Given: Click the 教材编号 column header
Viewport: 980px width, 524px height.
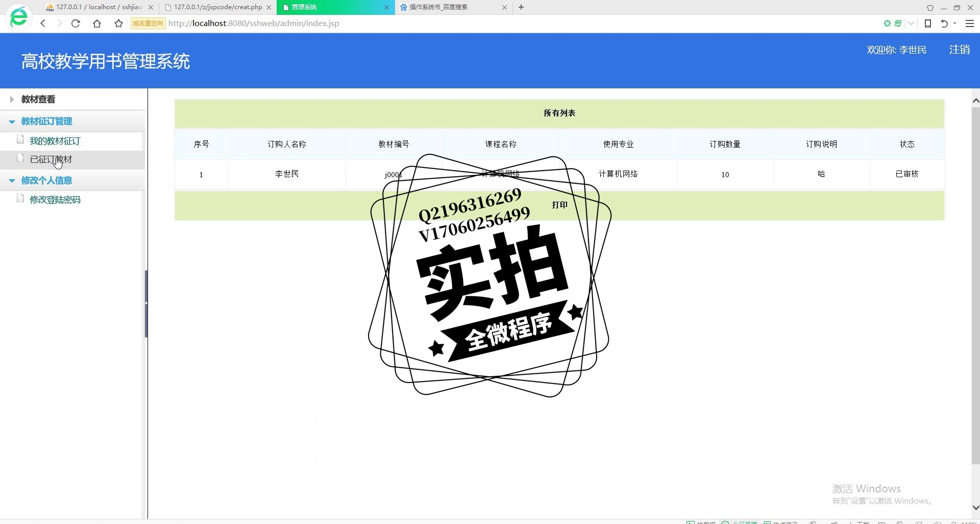Looking at the screenshot, I should pyautogui.click(x=394, y=144).
